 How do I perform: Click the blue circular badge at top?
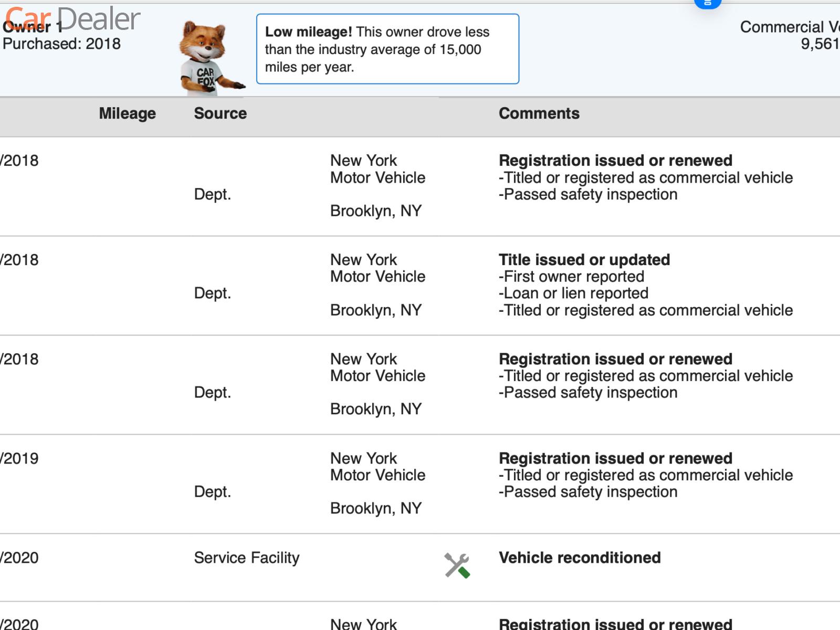click(707, 3)
